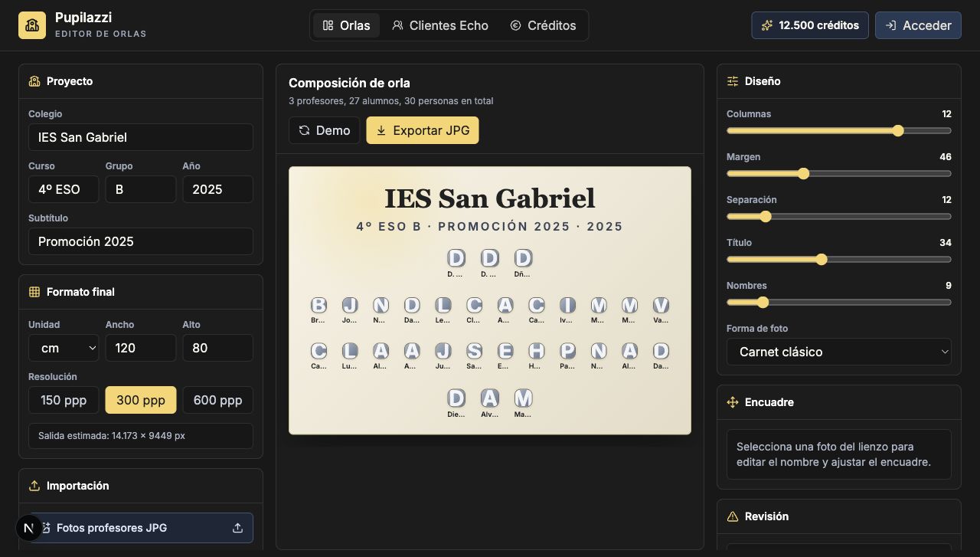980x557 pixels.
Task: Select student photo labeled H...
Action: [536, 351]
